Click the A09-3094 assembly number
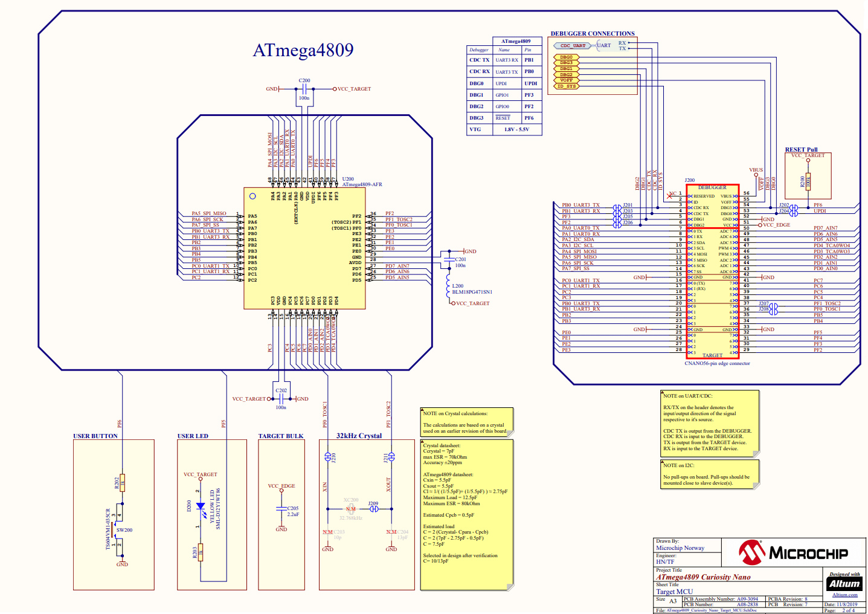Image resolution: width=868 pixels, height=614 pixels. [x=747, y=599]
